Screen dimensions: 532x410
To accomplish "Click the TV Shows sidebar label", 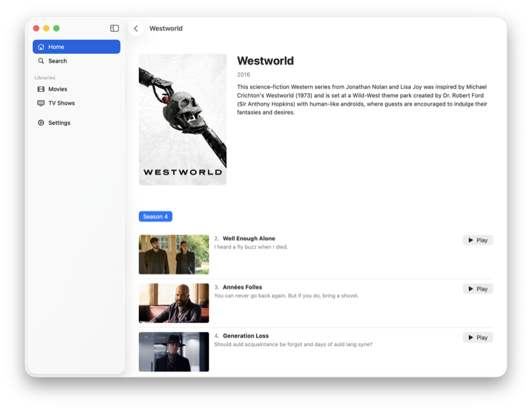I will coord(61,103).
